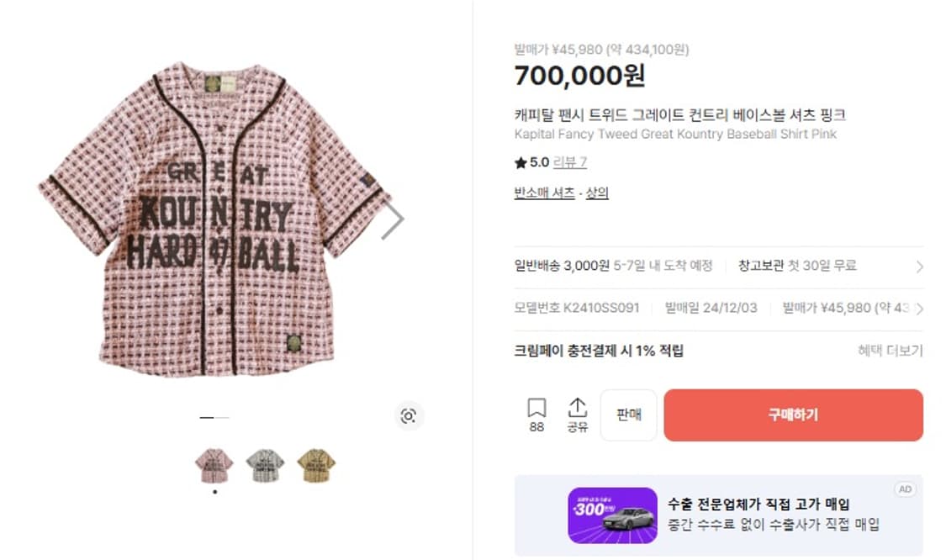Expand the shipping info row chevron
Image resolution: width=946 pixels, height=560 pixels.
(919, 267)
